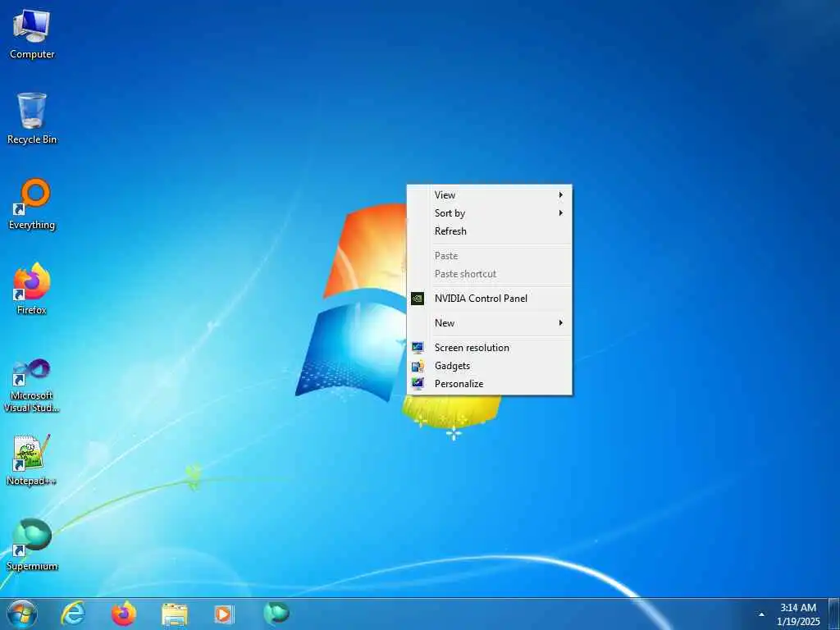Choose Screen resolution menu entry
840x630 pixels.
click(489, 348)
